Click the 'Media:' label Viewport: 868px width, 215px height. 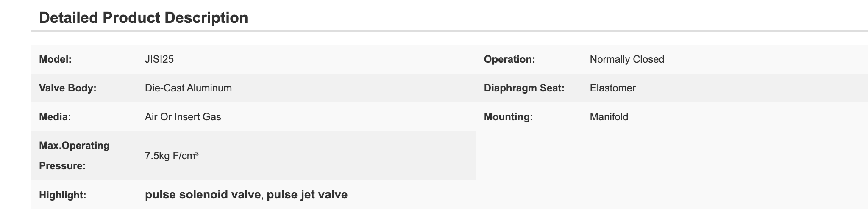tap(55, 117)
